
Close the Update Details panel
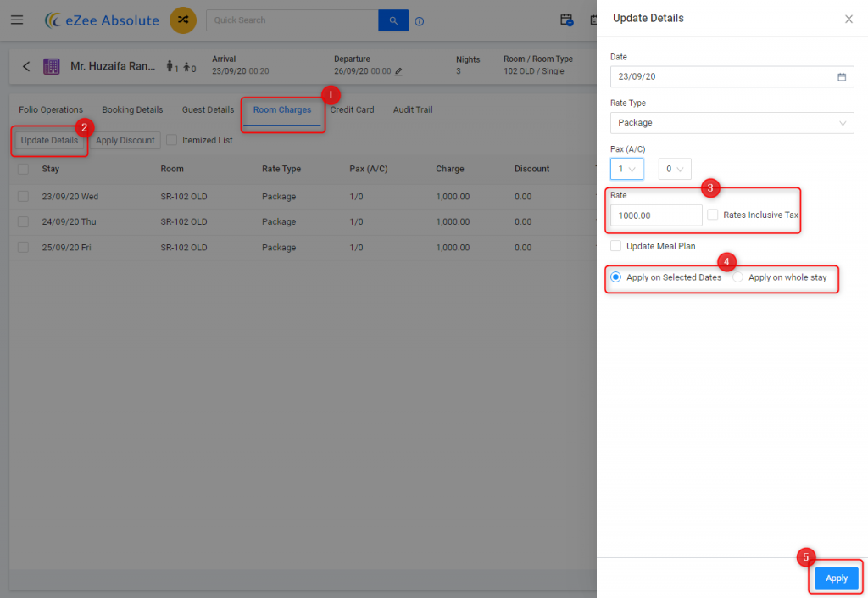(849, 20)
